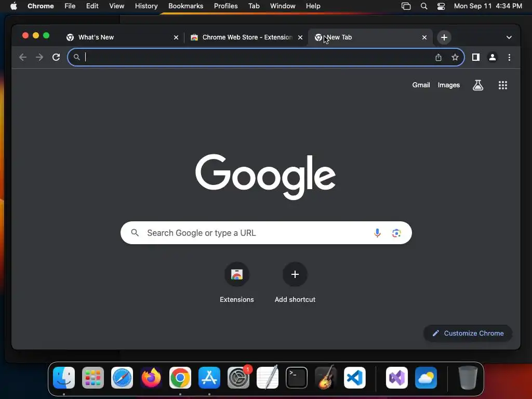Launch Safari from the Dock

(x=122, y=378)
